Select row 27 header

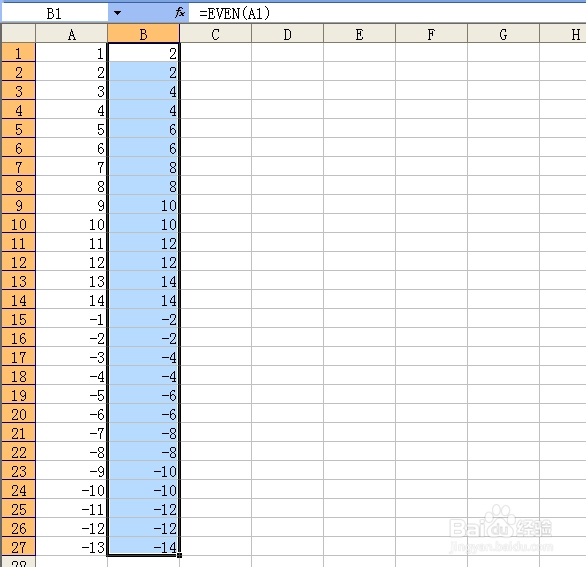click(x=18, y=547)
